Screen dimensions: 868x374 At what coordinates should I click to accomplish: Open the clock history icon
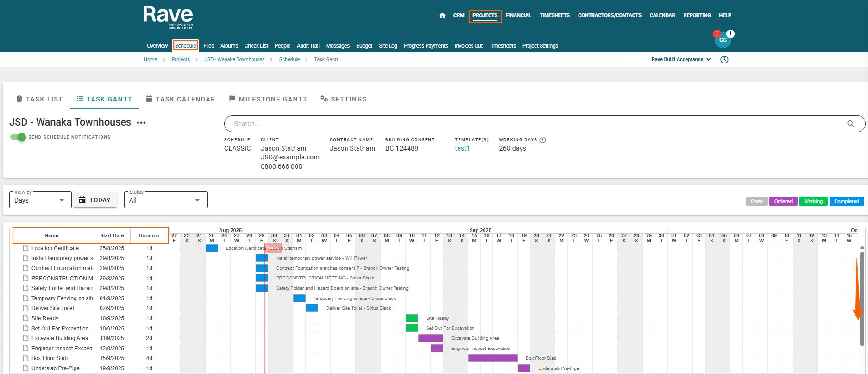724,59
